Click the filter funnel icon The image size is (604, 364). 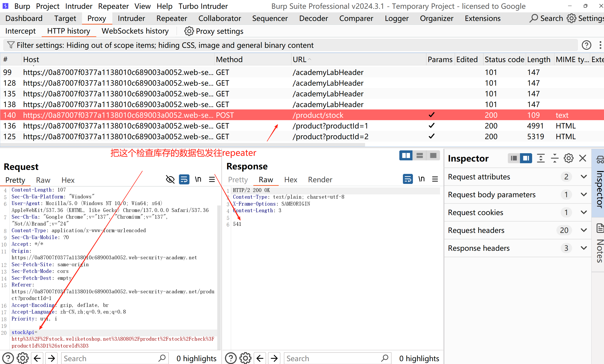[10, 45]
